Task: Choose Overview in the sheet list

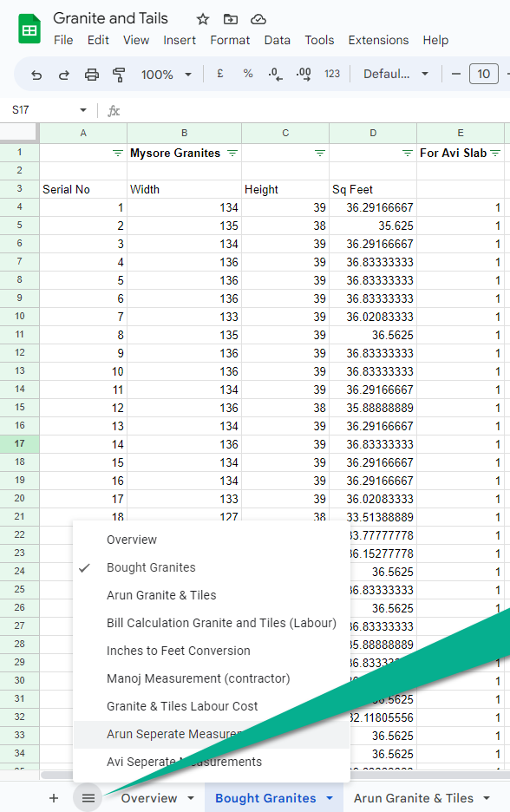Action: [x=212, y=540]
